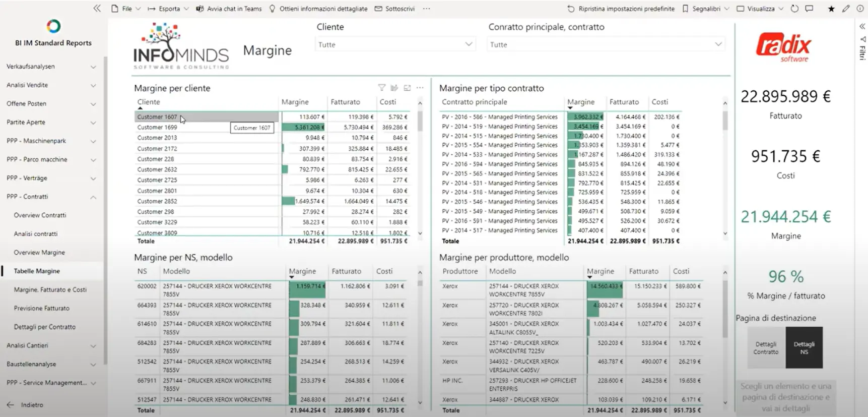Select Customer 2852 row
The height and width of the screenshot is (417, 868).
point(272,201)
